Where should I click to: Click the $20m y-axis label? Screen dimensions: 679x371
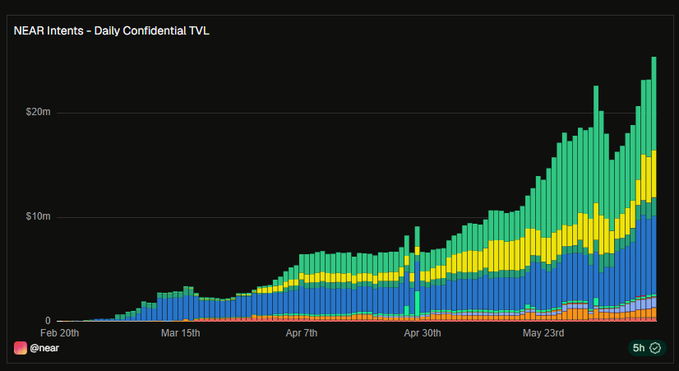coord(38,112)
